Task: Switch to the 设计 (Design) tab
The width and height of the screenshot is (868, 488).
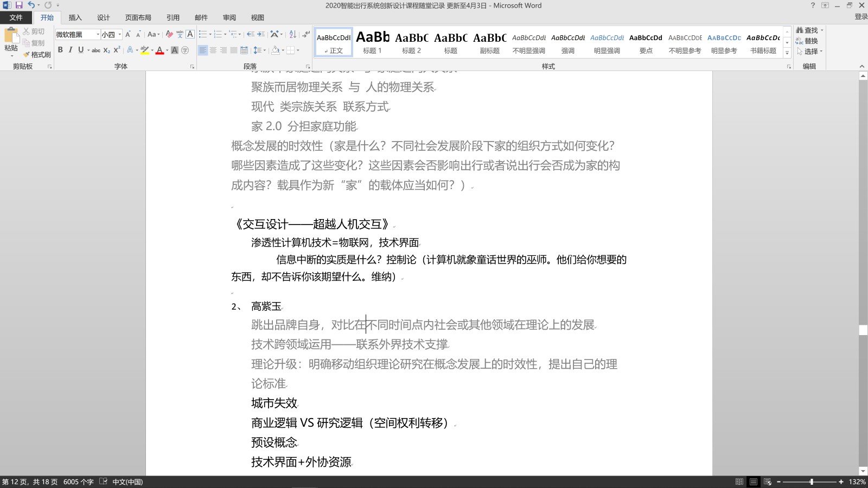Action: click(x=104, y=17)
